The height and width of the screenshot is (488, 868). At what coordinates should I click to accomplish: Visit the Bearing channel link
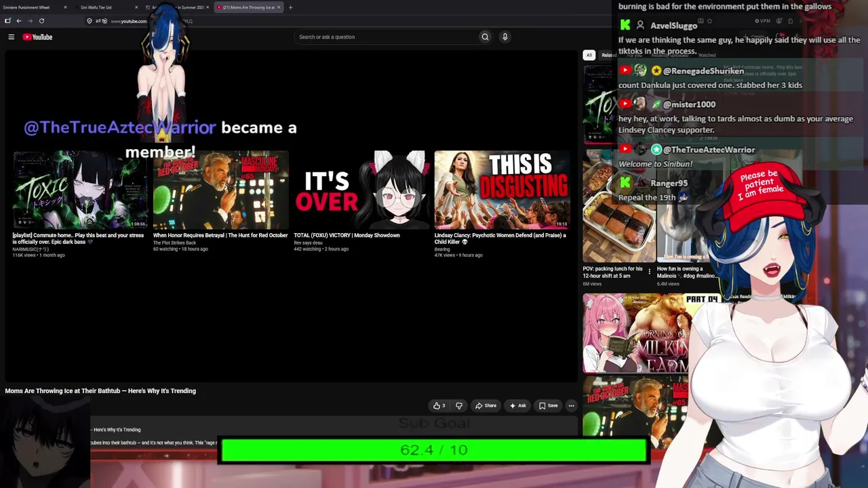click(442, 249)
